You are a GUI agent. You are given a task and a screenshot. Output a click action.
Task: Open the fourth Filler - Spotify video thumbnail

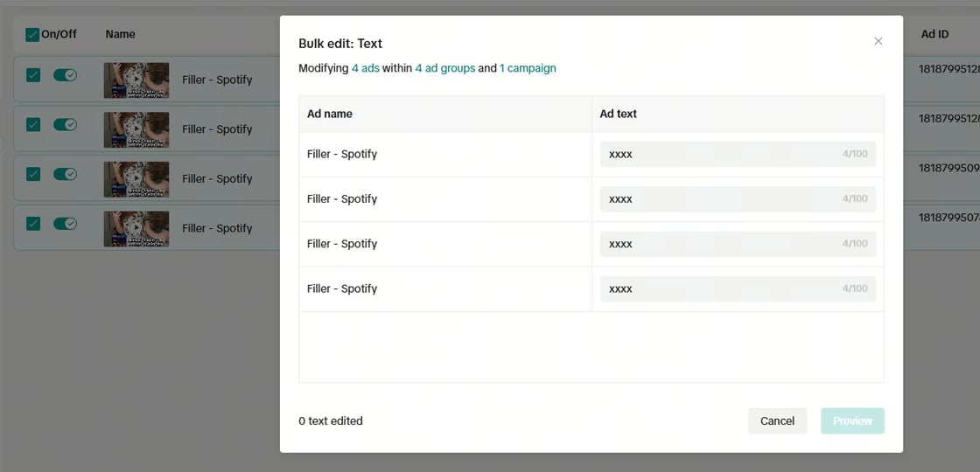coord(136,228)
